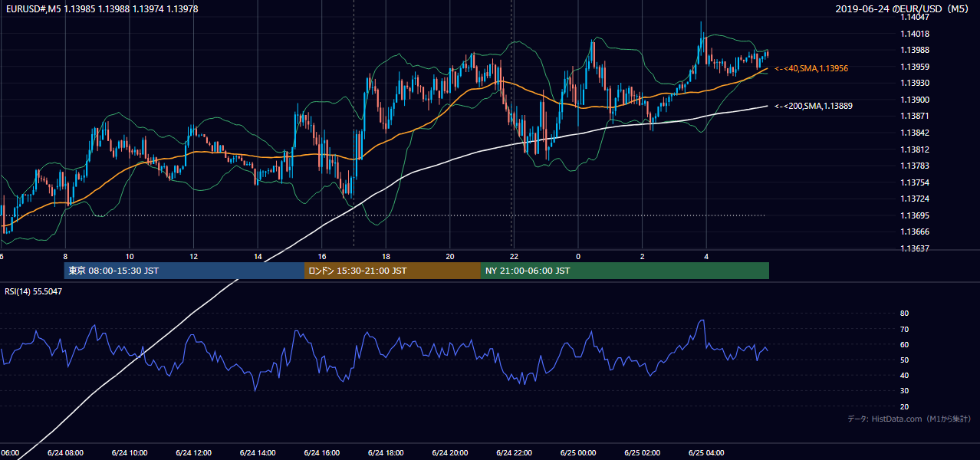Click hour label 12 under price chart
The image size is (980, 460).
pyautogui.click(x=194, y=256)
